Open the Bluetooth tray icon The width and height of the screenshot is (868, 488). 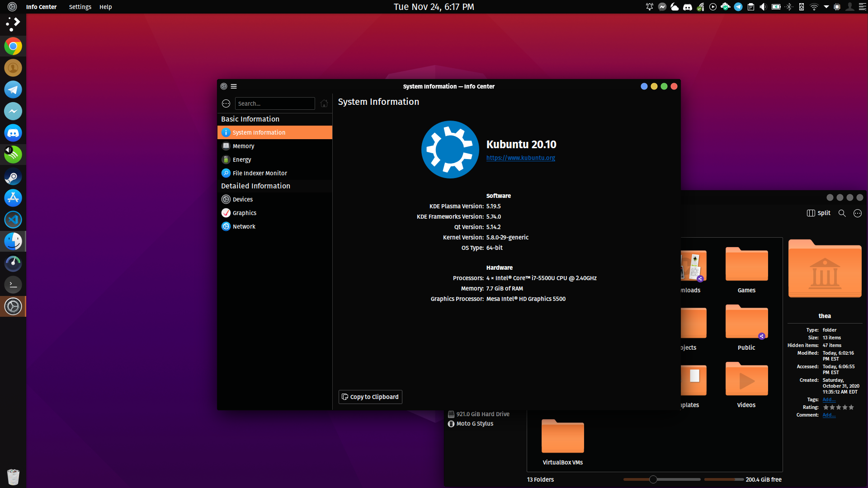[789, 7]
